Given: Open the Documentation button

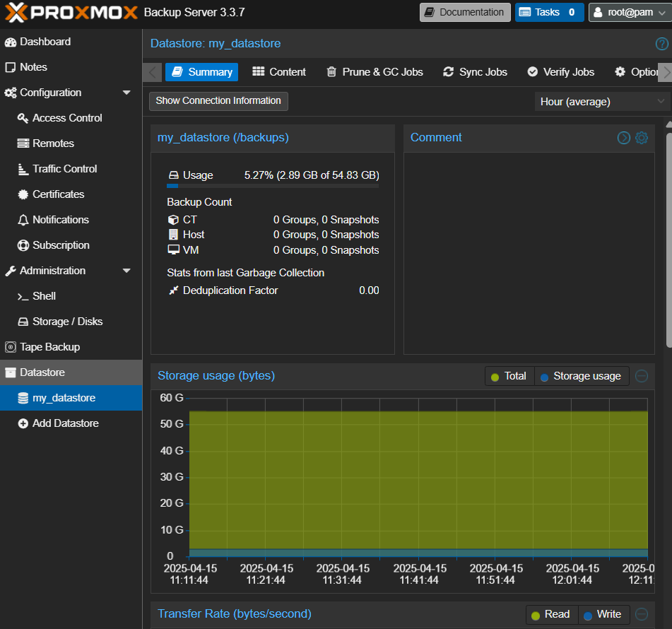Looking at the screenshot, I should pyautogui.click(x=465, y=12).
